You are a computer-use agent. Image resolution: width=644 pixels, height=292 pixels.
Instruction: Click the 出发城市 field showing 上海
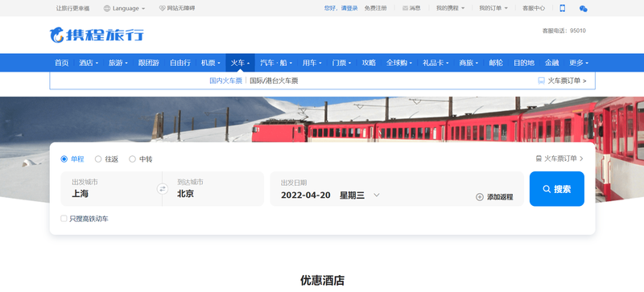coord(111,189)
